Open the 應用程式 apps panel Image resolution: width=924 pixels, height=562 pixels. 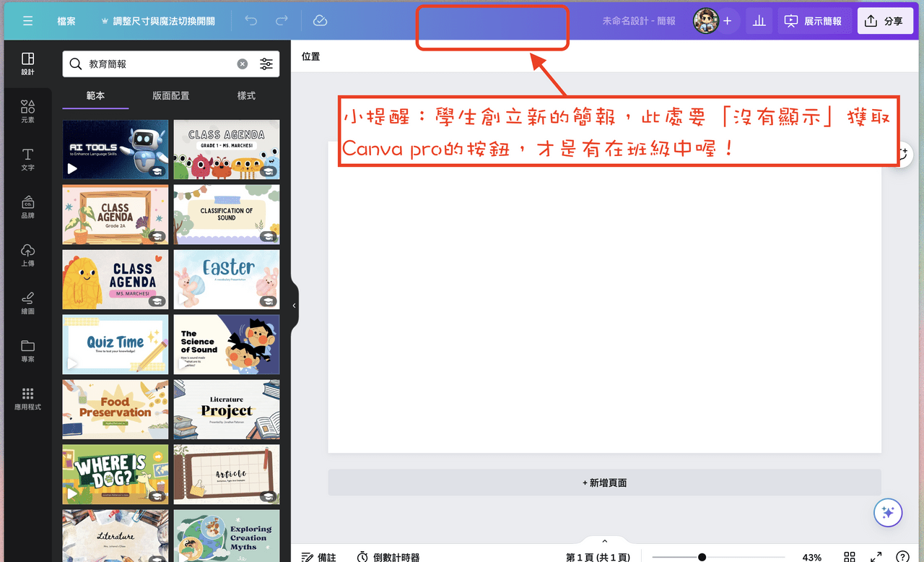tap(27, 399)
